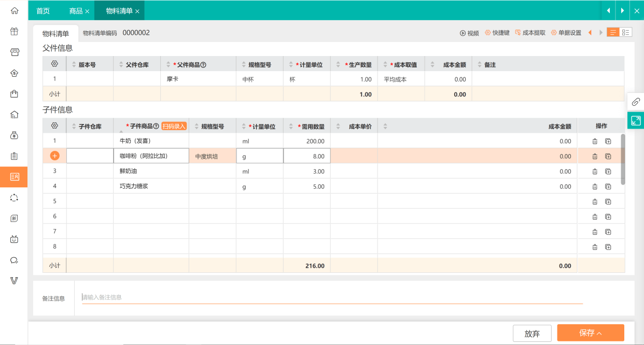Click the 放弃 button

[x=532, y=333]
